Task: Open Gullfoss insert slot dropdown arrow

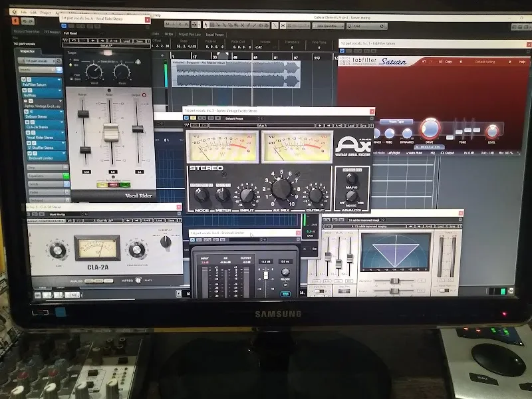Action: [60, 90]
